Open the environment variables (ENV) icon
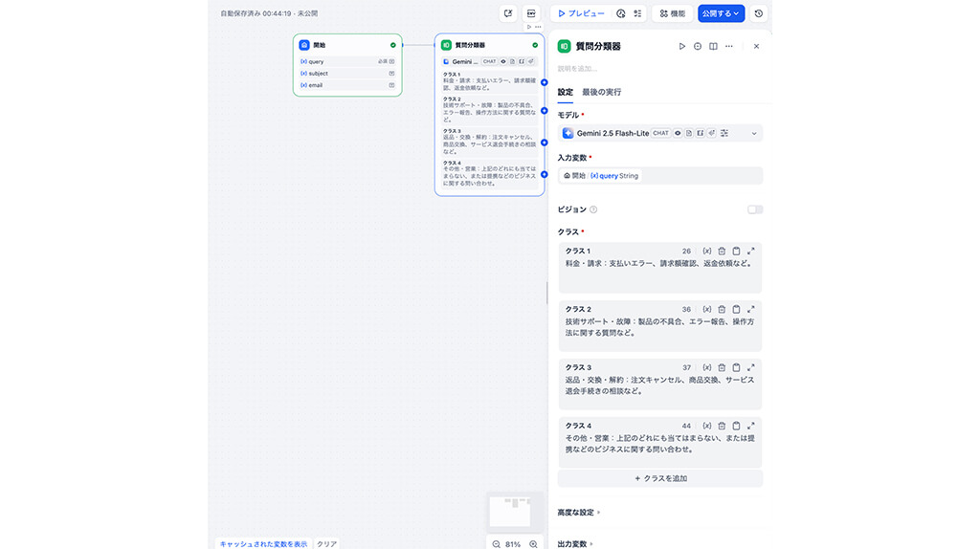 coord(530,13)
